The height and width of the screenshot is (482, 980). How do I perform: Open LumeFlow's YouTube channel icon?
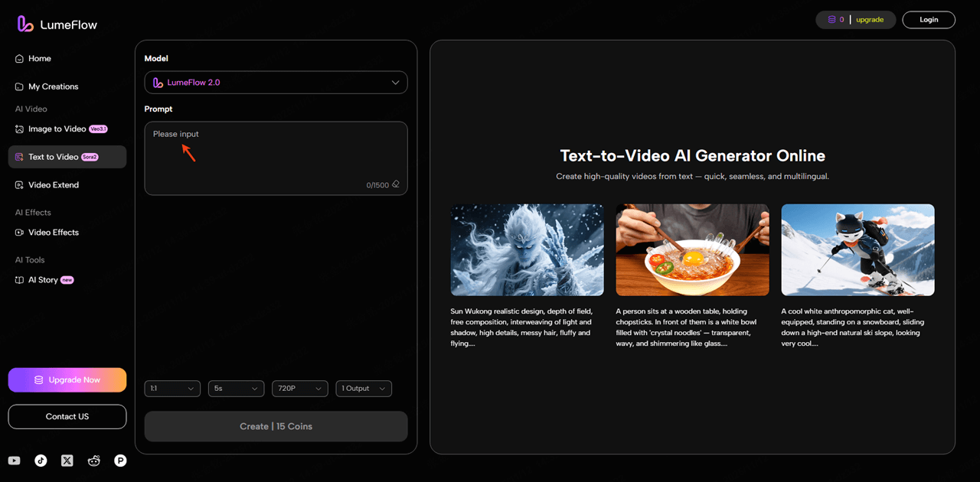click(14, 461)
